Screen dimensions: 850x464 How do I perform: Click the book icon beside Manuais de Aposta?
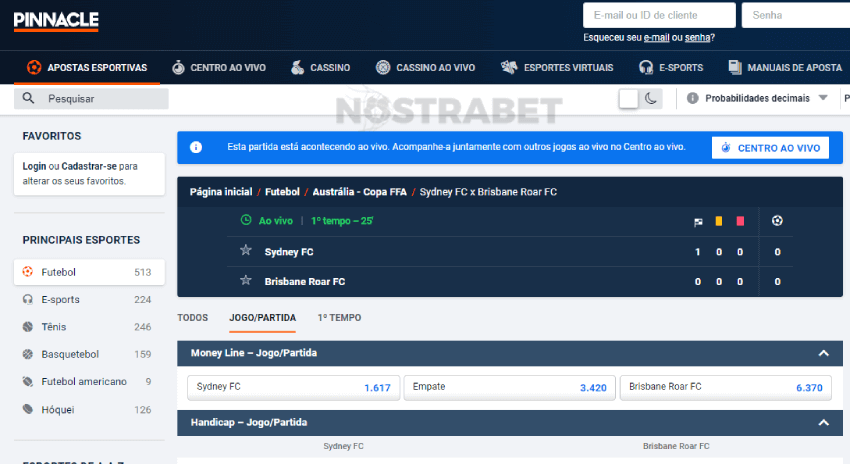tap(735, 67)
